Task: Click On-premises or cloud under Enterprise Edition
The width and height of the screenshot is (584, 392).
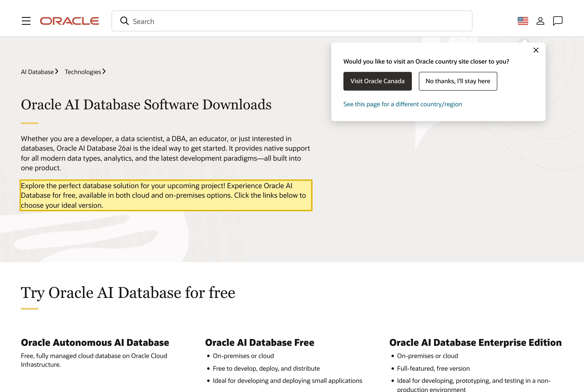Action: click(x=428, y=356)
